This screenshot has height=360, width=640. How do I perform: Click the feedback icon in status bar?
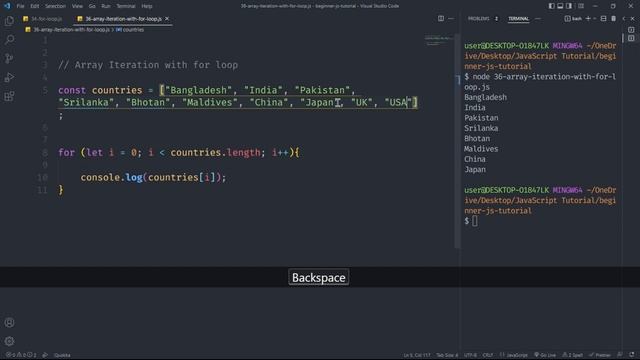[x=620, y=355]
